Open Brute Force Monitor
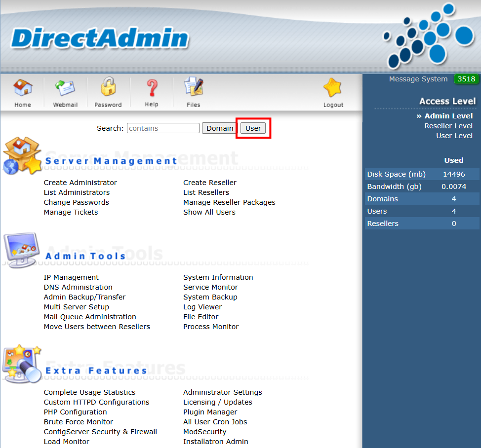The height and width of the screenshot is (448, 481). (x=79, y=422)
